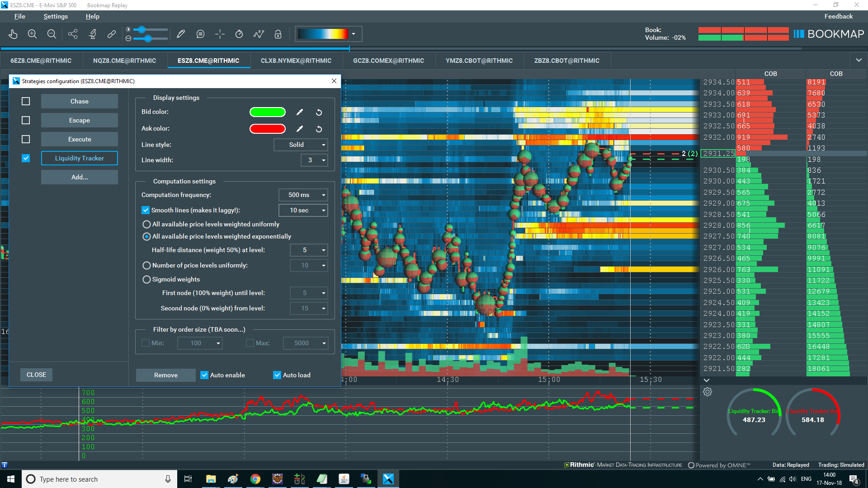Select the pencil drawing tool icon

181,34
